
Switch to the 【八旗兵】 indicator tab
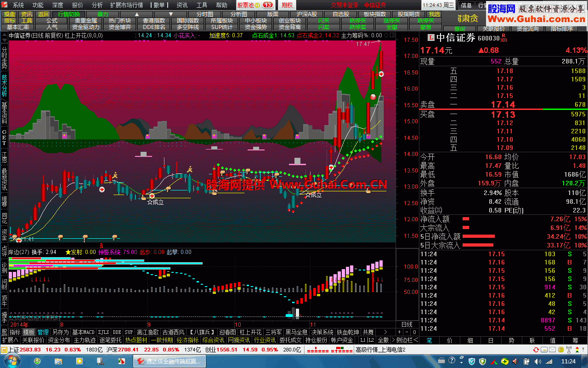pos(202,332)
